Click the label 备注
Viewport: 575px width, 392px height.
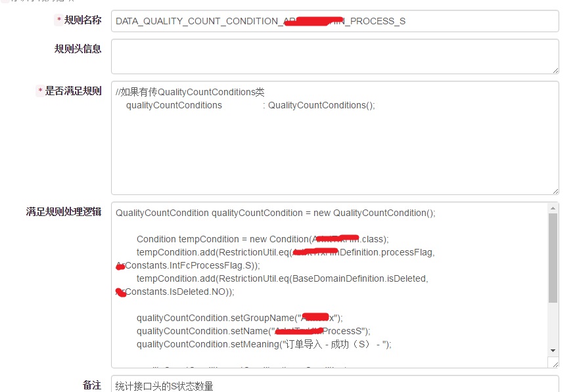(x=92, y=385)
